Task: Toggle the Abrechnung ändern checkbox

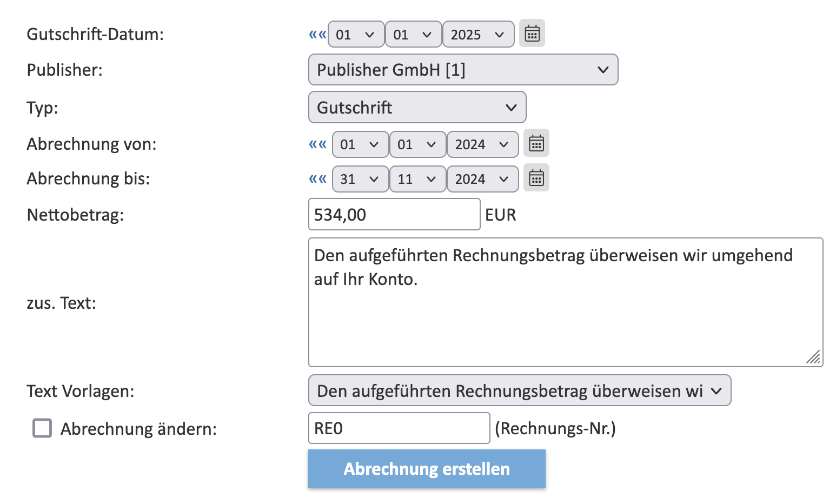Action: (42, 428)
